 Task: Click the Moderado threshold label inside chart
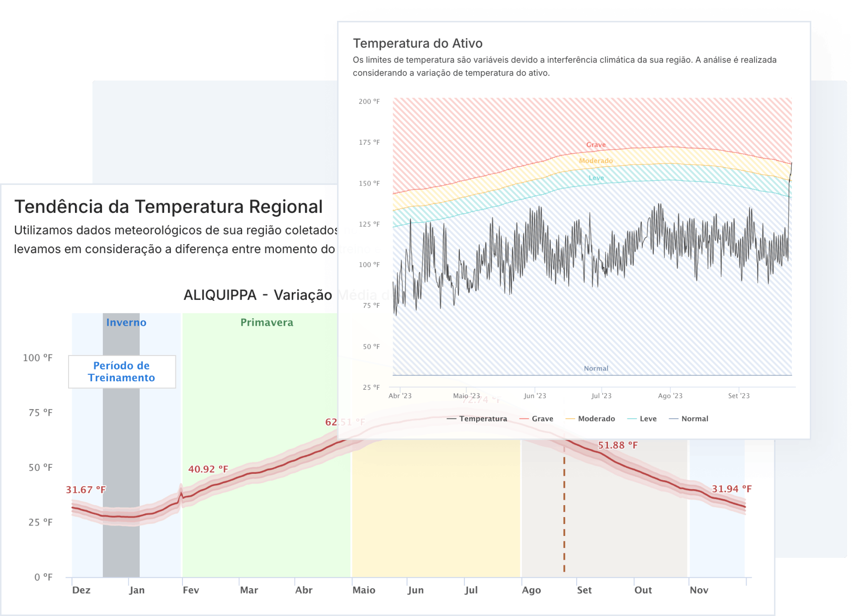tap(596, 161)
